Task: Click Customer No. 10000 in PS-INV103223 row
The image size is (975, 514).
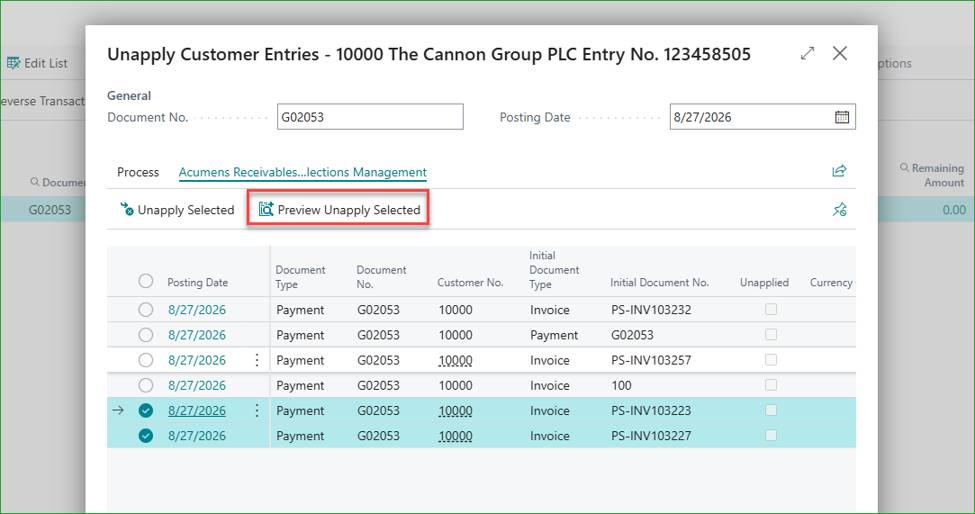Action: (455, 410)
